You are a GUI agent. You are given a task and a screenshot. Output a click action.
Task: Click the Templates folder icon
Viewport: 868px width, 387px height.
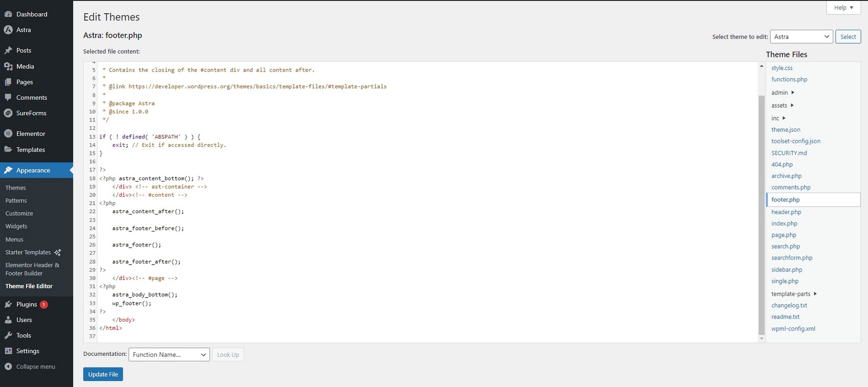8,149
